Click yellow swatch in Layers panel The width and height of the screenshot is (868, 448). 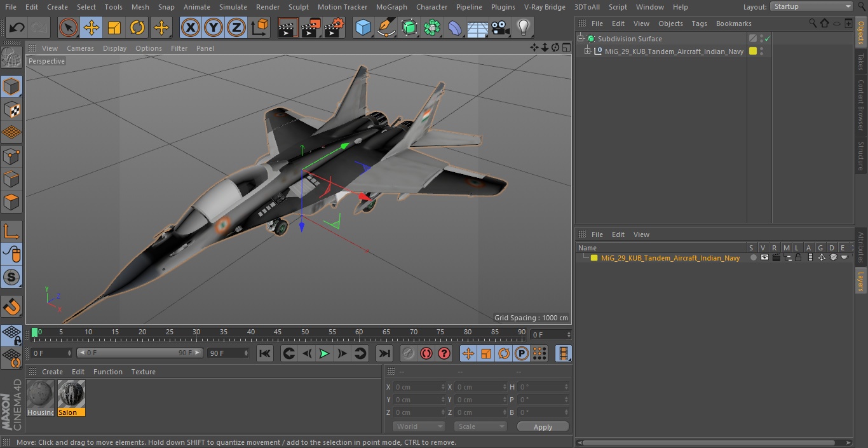[x=594, y=258]
